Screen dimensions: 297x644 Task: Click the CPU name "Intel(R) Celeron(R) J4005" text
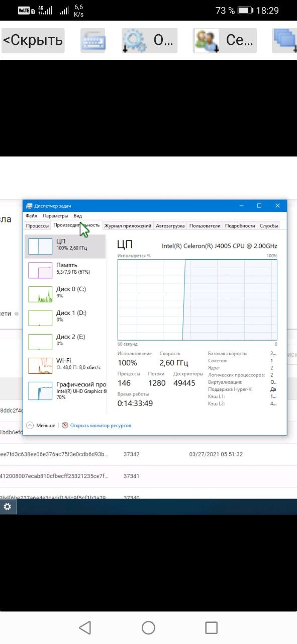220,246
